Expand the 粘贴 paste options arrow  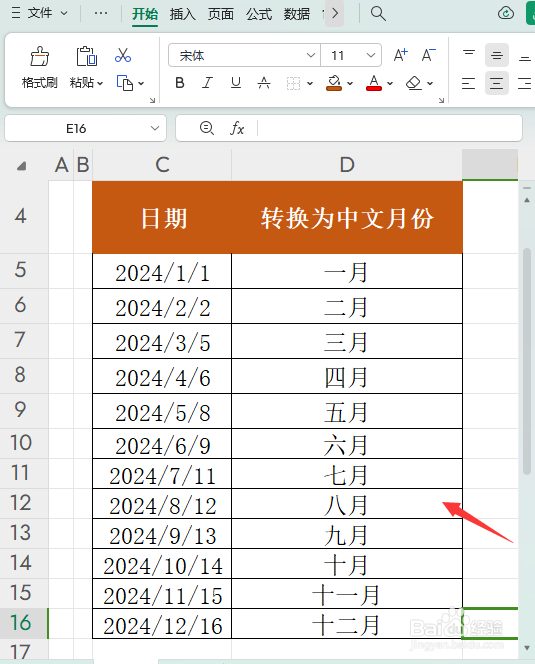tap(100, 83)
